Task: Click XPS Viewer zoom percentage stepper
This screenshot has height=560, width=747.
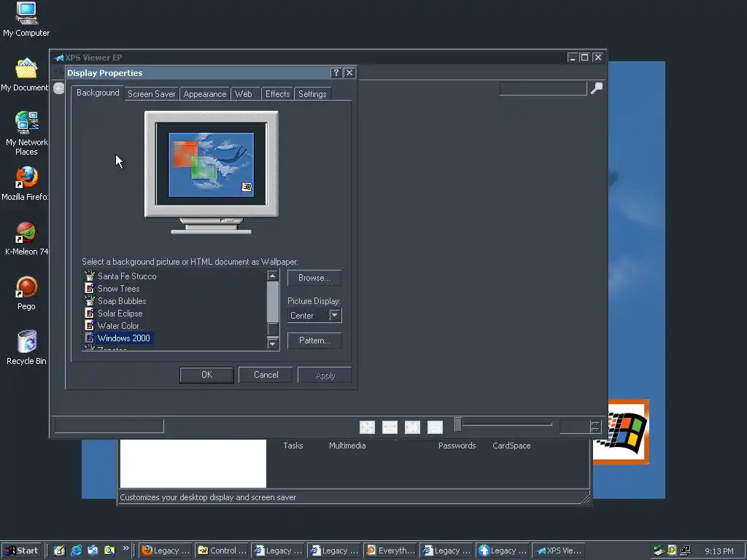Action: 595,427
